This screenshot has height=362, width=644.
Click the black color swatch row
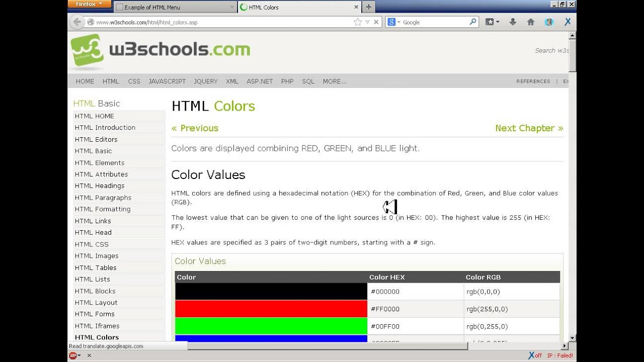(x=271, y=292)
